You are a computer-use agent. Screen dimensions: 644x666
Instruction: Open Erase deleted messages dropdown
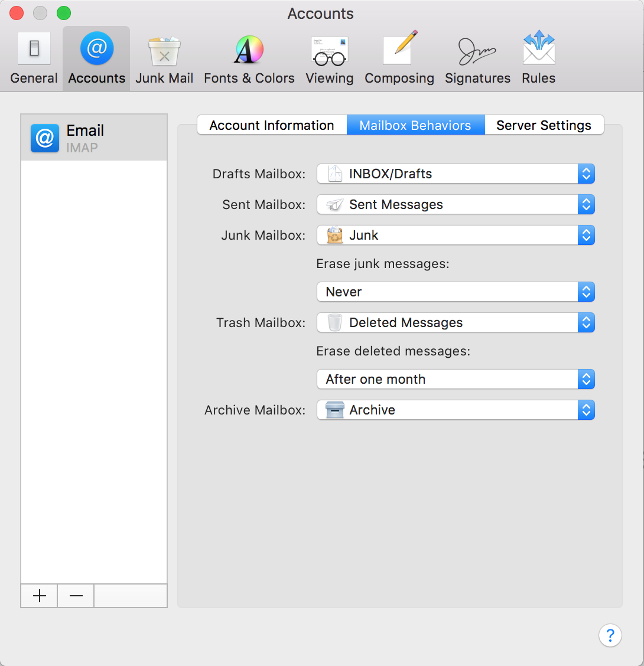[456, 379]
